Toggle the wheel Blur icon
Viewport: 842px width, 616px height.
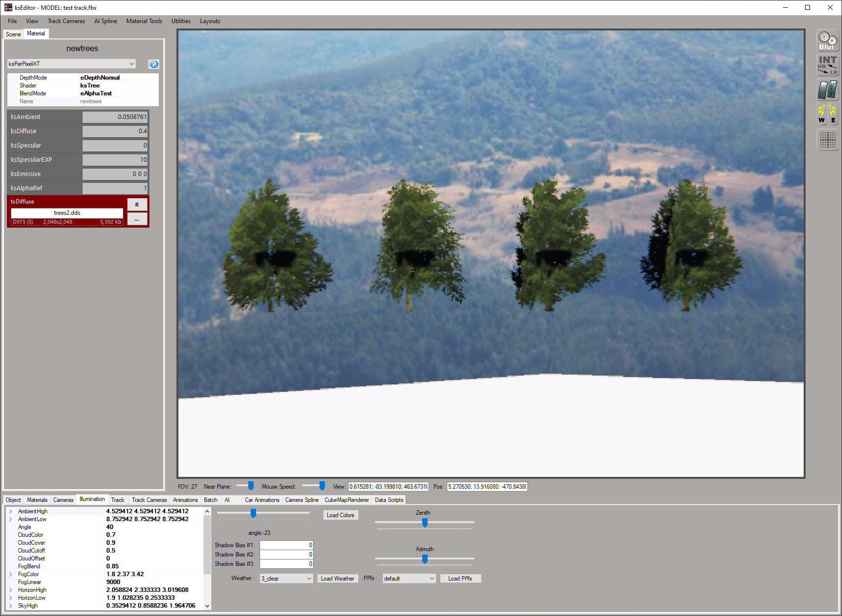[x=827, y=40]
